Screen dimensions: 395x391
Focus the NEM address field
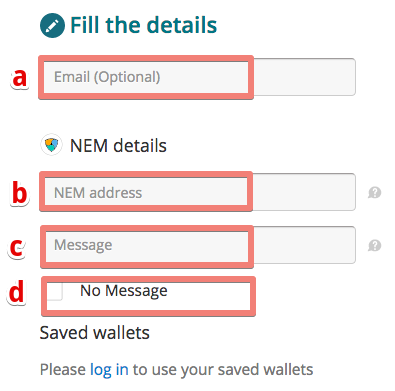pos(199,192)
